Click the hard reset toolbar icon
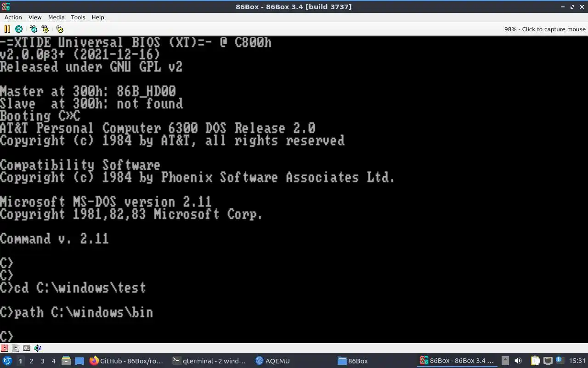This screenshot has height=368, width=588. [x=19, y=29]
